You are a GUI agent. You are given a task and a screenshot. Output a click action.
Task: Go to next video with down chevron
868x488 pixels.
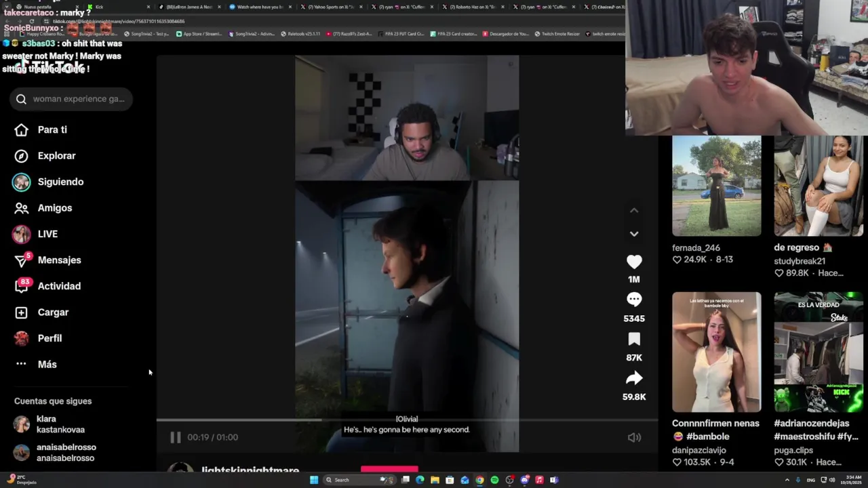[x=634, y=234]
